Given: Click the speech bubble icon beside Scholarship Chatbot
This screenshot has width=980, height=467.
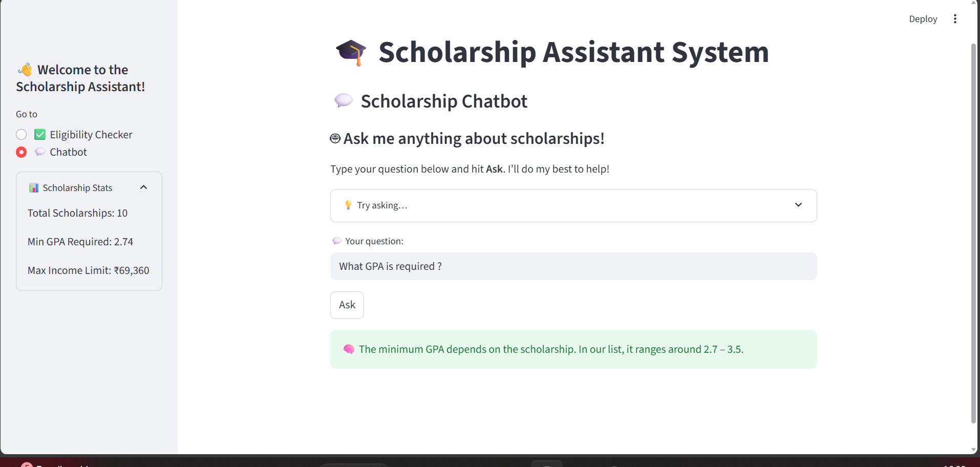Looking at the screenshot, I should [344, 100].
